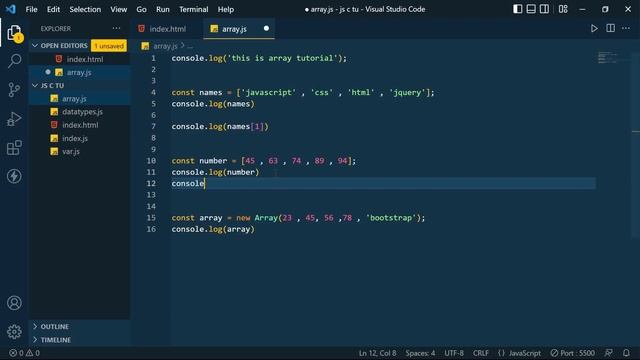Click the feedback icon in status bar
The image size is (640, 360).
coord(609,353)
